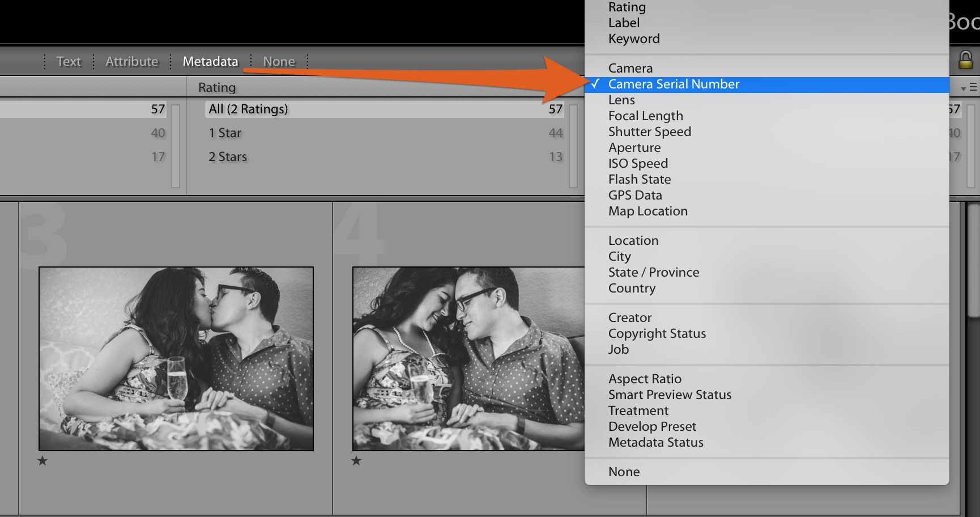
Task: Click the first column scrollbar beside 57
Action: [176, 146]
